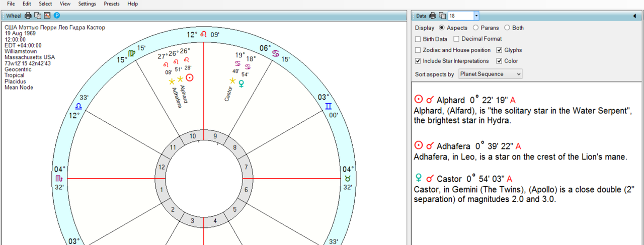Click the Castor star label in the wheel
The height and width of the screenshot is (245, 644).
[x=228, y=94]
